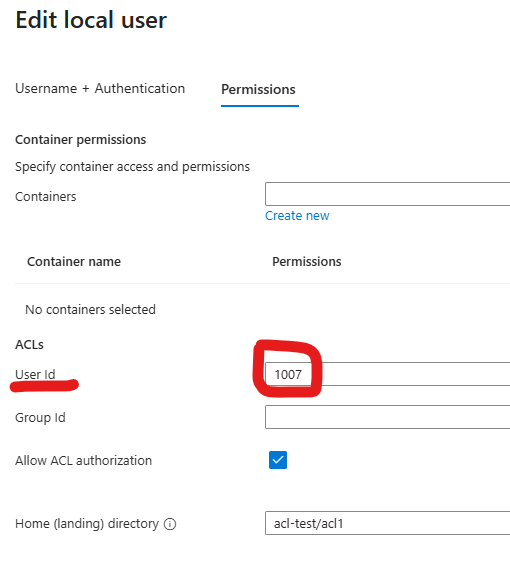510x567 pixels.
Task: Select the Permissions tab
Action: click(258, 89)
